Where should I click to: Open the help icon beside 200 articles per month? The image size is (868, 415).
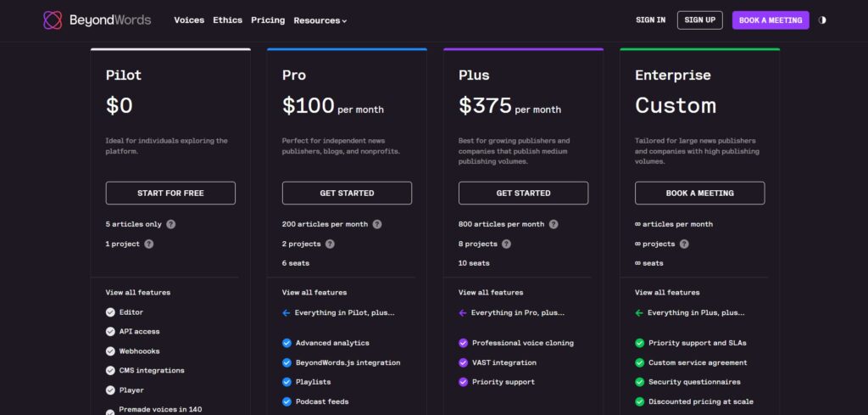(x=377, y=224)
